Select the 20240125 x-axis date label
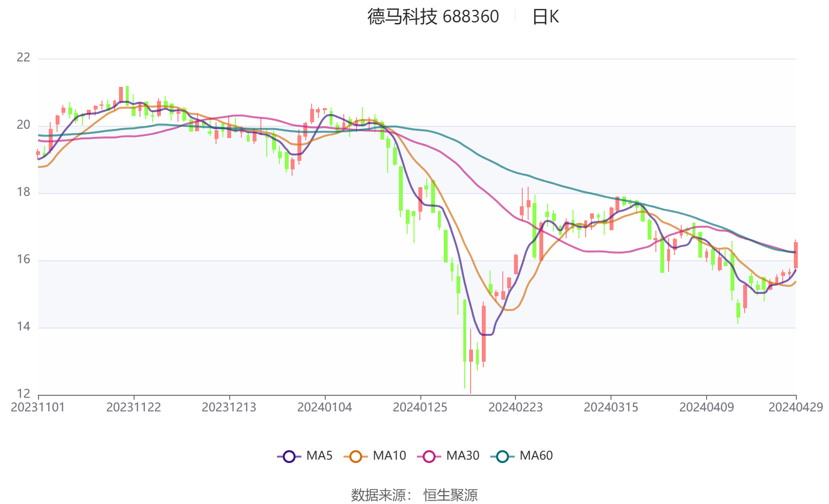 [420, 407]
